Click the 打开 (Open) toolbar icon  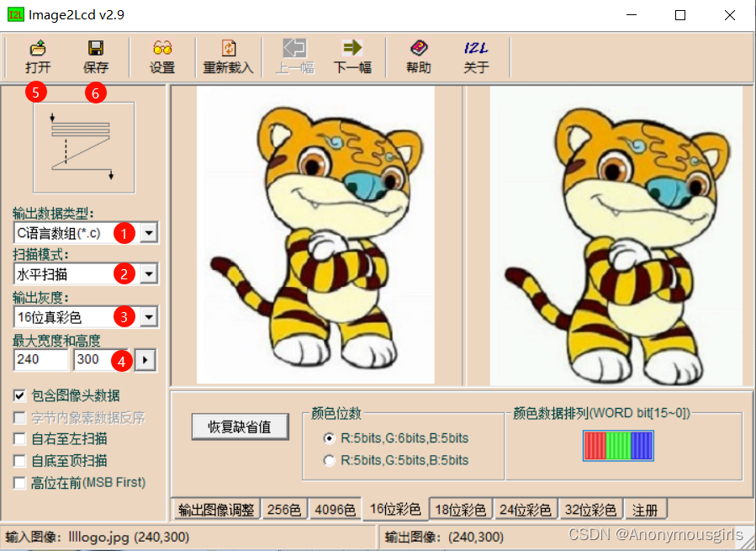click(x=38, y=56)
